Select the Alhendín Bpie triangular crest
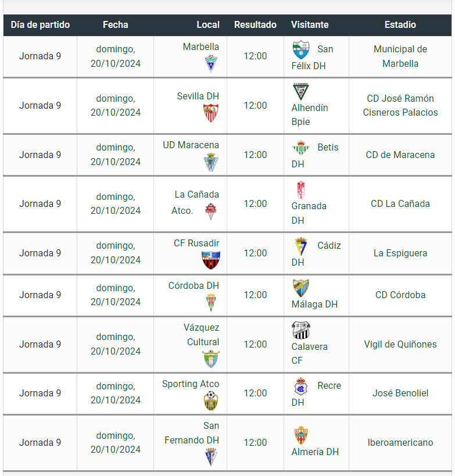 click(x=301, y=91)
